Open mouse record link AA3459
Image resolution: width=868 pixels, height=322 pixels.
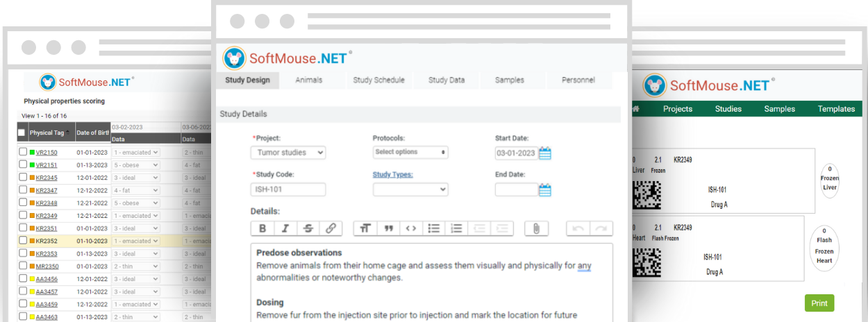[x=47, y=304]
